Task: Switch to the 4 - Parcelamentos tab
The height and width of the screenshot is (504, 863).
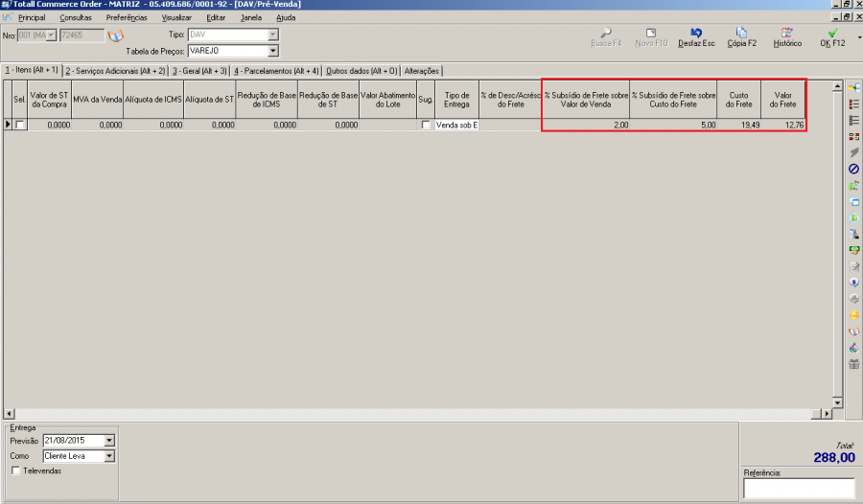Action: click(x=277, y=70)
